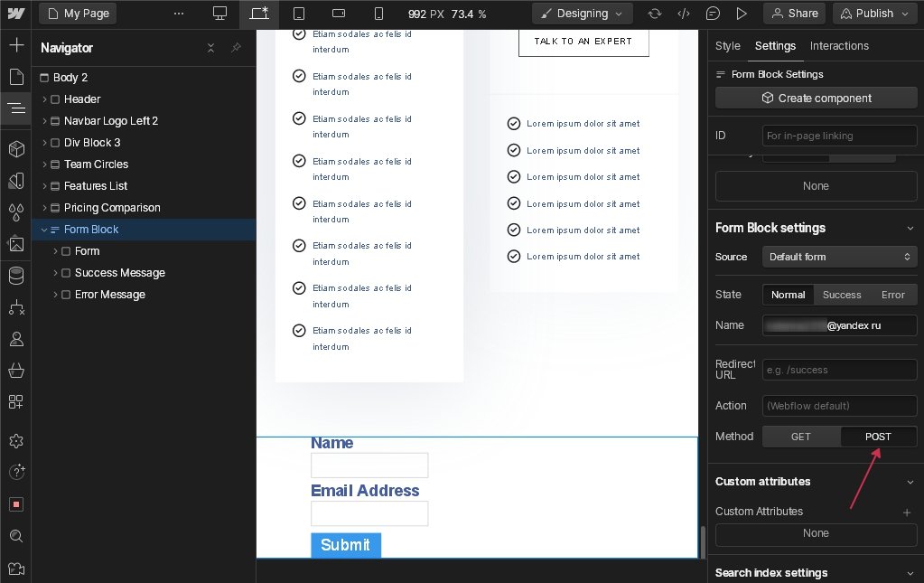Select the mobile portrait breakpoint icon
Viewport: 924px width, 583px height.
pos(378,14)
